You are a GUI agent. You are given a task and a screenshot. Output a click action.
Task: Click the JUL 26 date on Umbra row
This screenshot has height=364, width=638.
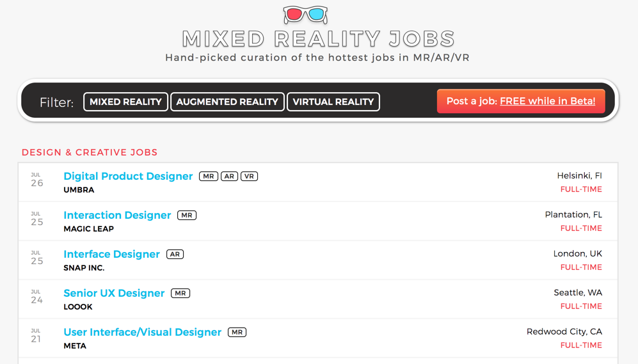tap(36, 180)
